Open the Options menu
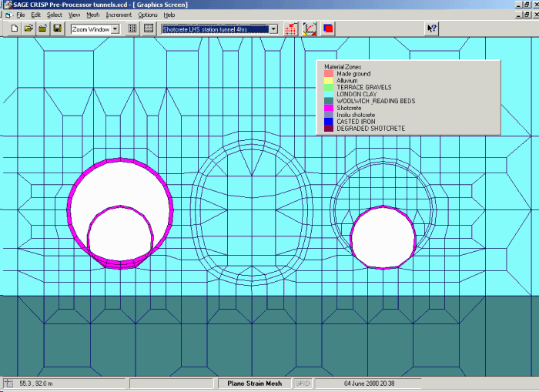This screenshot has width=539, height=392. click(148, 15)
